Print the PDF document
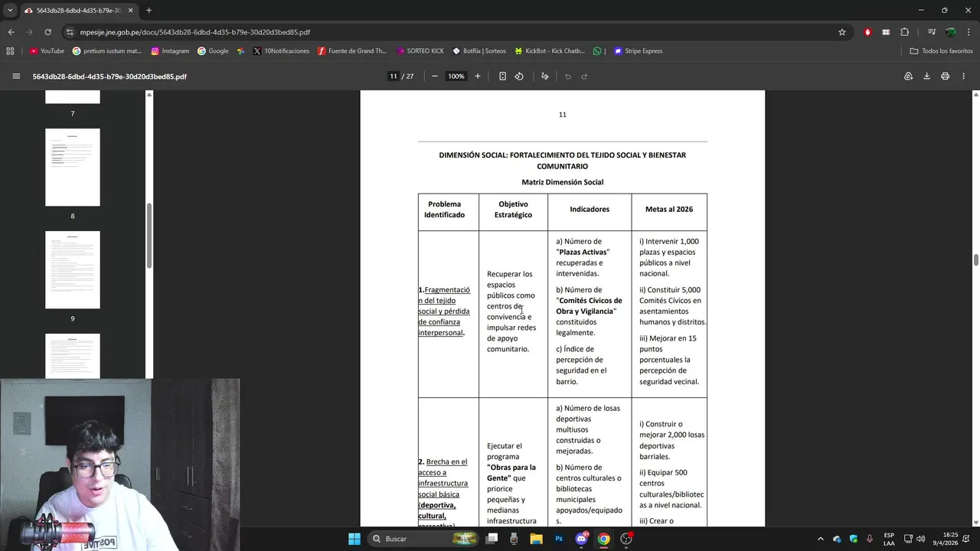The height and width of the screenshot is (551, 980). [x=945, y=77]
